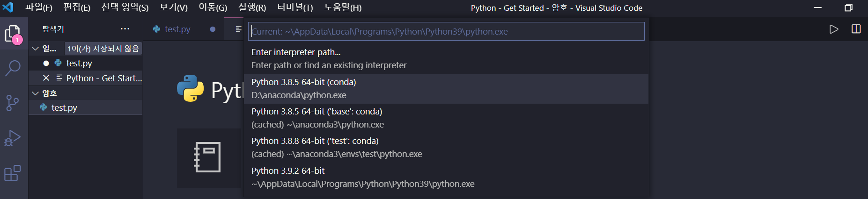Viewport: 868px width, 199px height.
Task: Open the 이동(G) menu
Action: (x=213, y=7)
